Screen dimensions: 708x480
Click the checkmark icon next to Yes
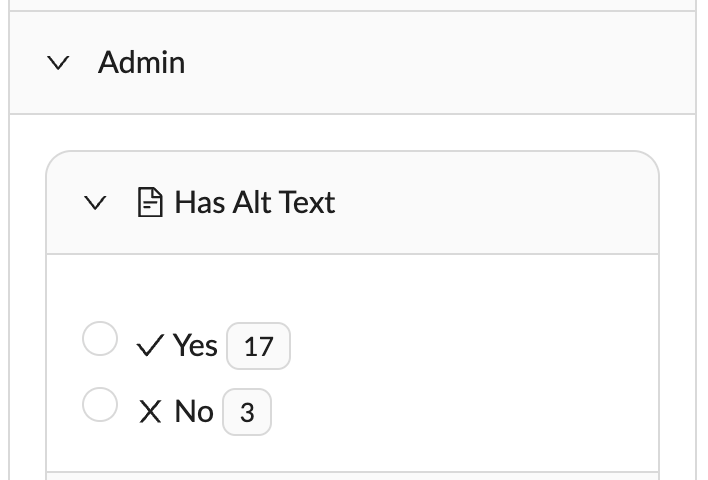[x=150, y=345]
